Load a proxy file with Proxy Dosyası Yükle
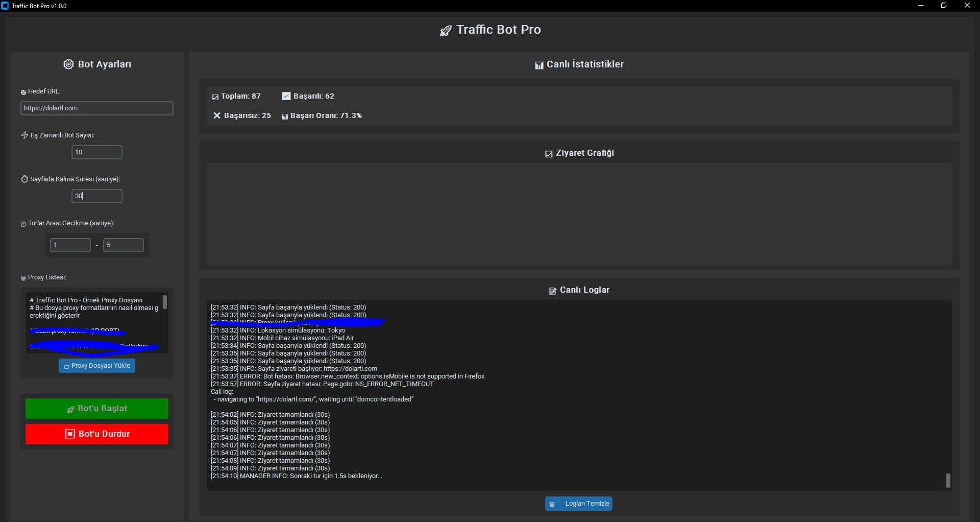The image size is (980, 522). point(97,366)
